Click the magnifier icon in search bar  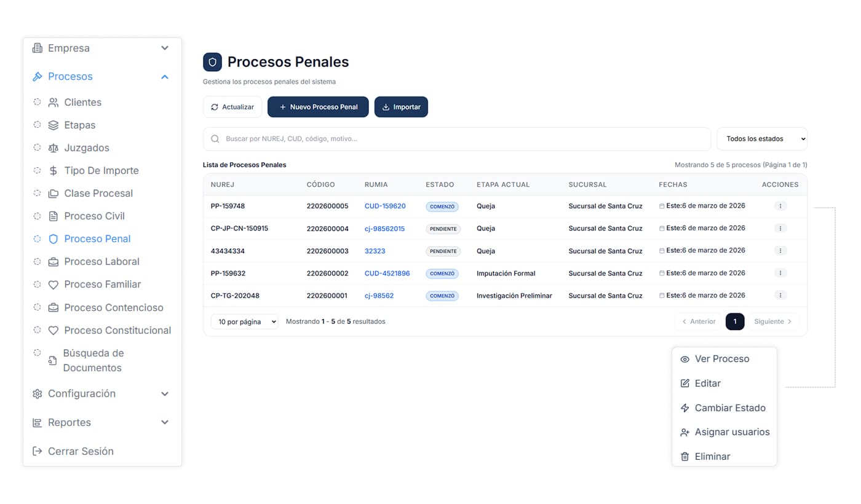pos(215,139)
